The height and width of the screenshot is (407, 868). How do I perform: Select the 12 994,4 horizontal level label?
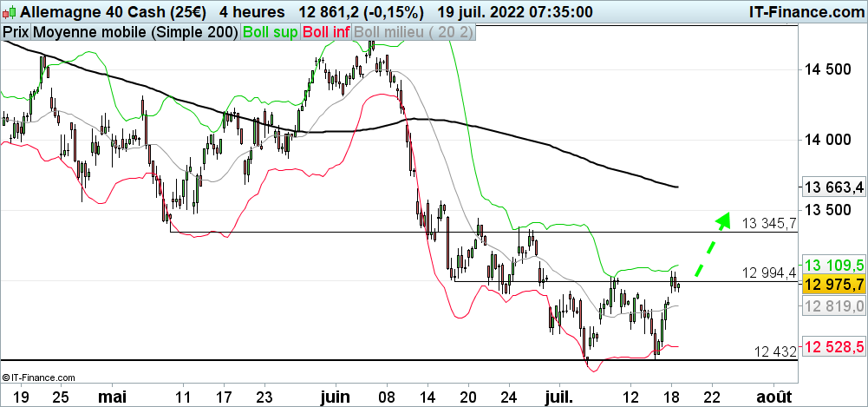pyautogui.click(x=768, y=273)
